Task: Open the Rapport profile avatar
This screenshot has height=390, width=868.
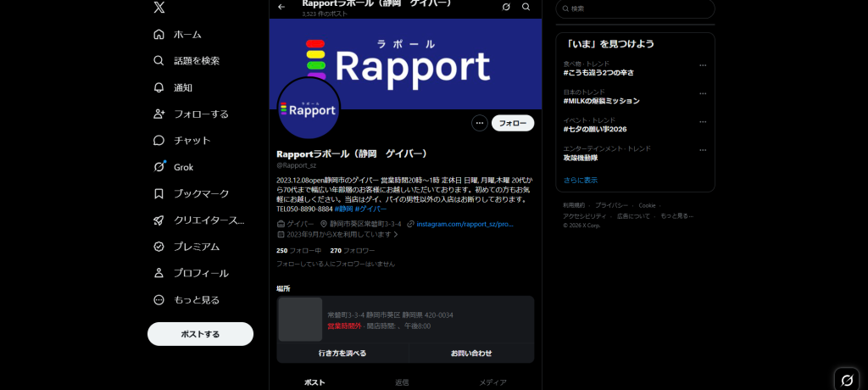Action: (x=309, y=108)
